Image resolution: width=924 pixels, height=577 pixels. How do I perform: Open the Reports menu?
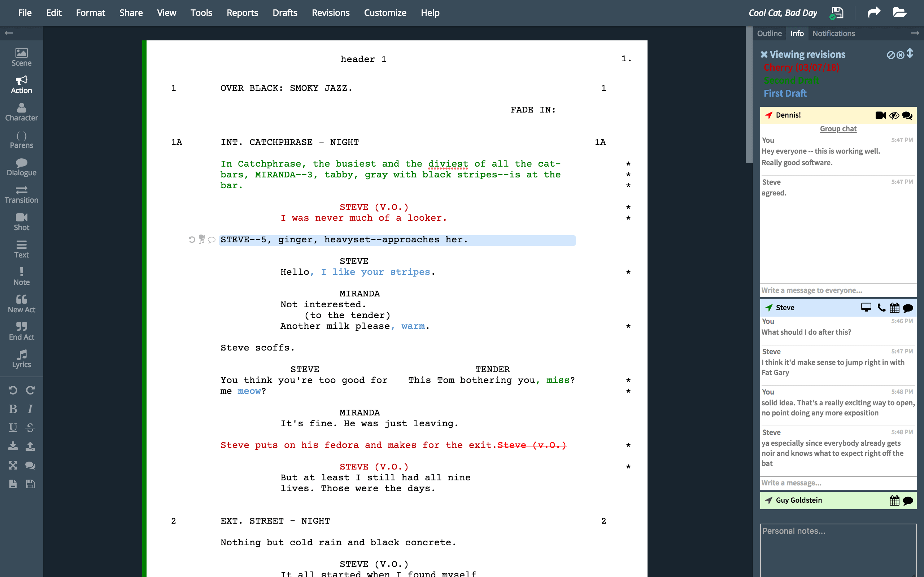[x=241, y=13]
